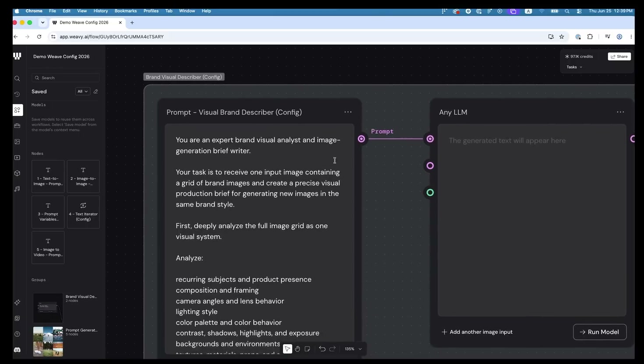Viewport: 644px width, 364px height.
Task: Select the hand pan tool
Action: pos(297,349)
